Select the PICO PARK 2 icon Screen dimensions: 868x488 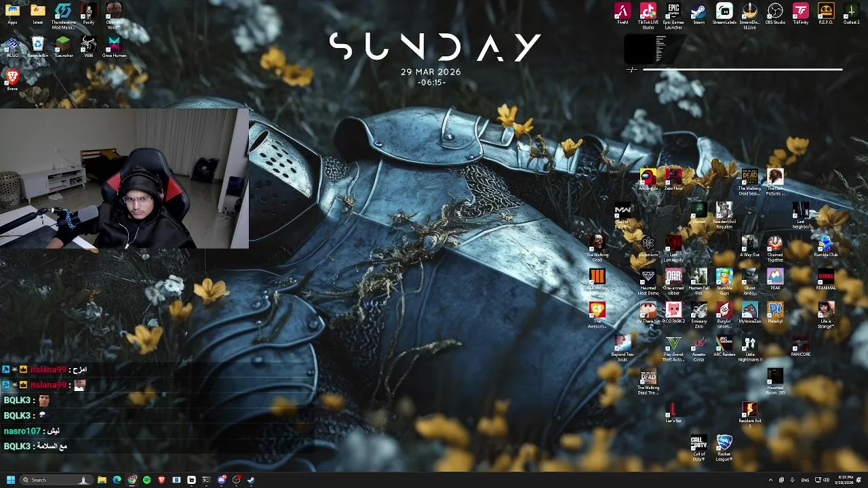pos(673,312)
